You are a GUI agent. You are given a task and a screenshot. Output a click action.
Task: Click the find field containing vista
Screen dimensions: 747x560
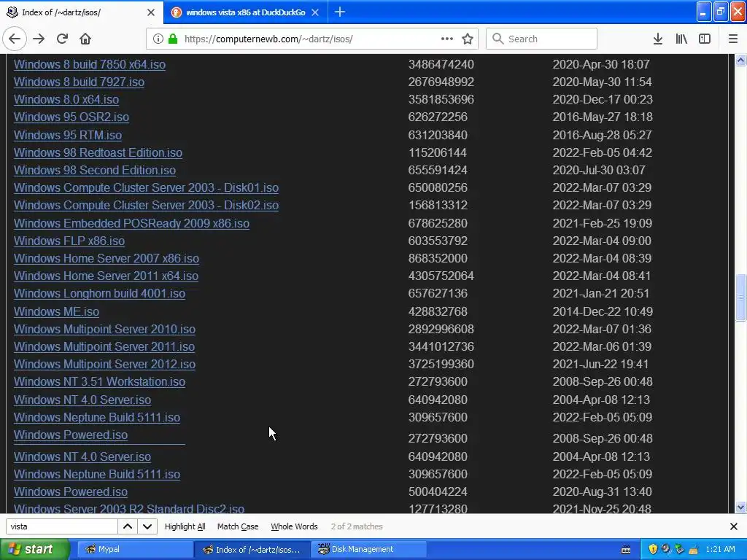point(61,526)
